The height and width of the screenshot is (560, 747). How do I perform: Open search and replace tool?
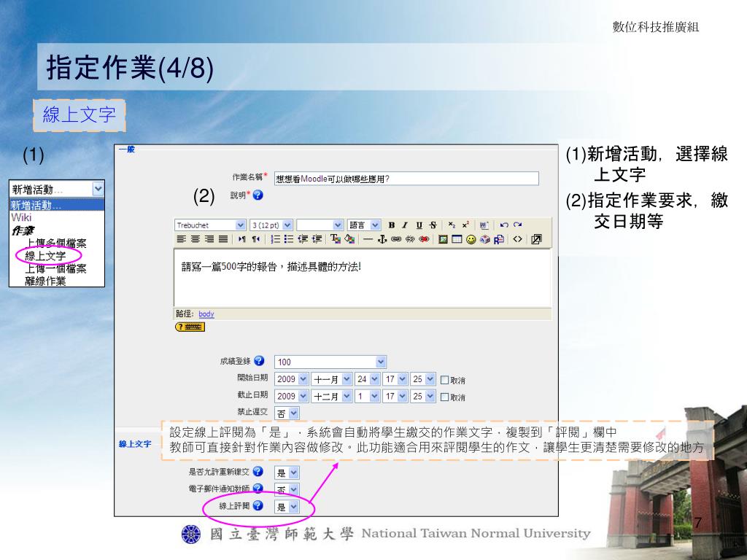(499, 239)
